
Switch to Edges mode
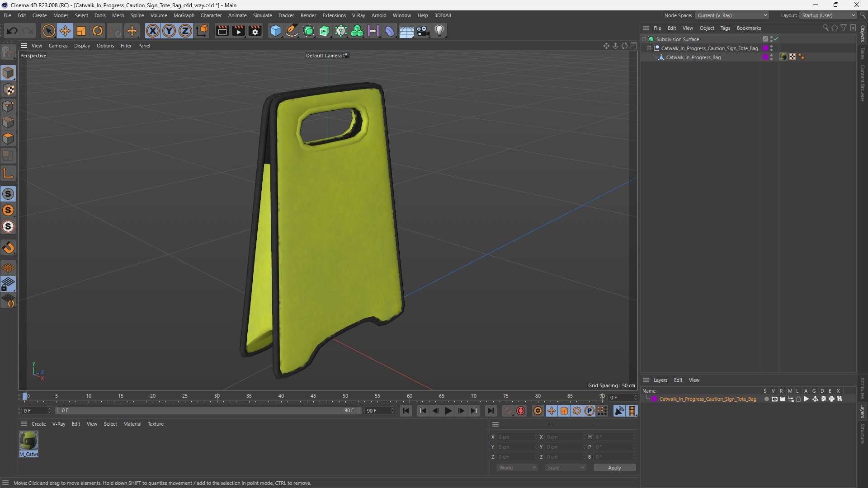point(8,122)
